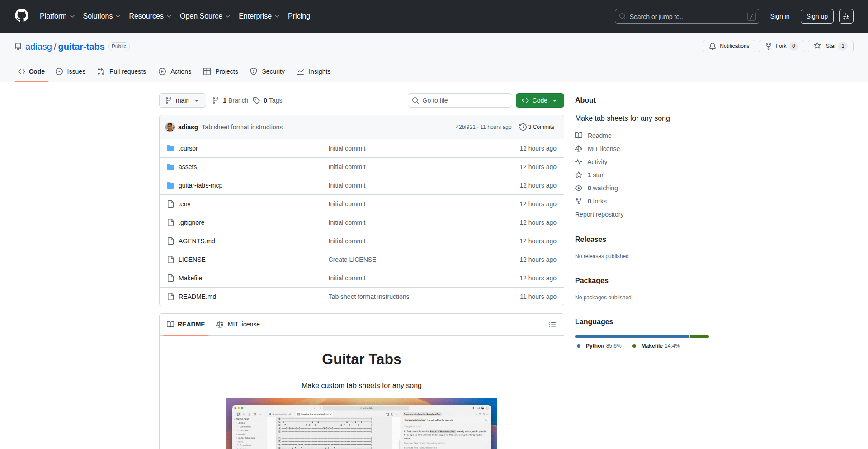This screenshot has width=868, height=449.
Task: Toggle Notifications for this repository
Action: (x=729, y=46)
